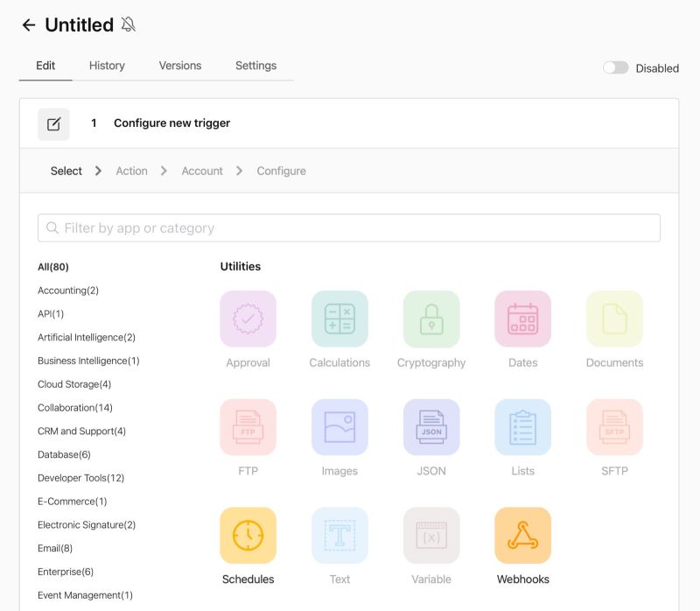Select the Schedules clock icon

(248, 535)
